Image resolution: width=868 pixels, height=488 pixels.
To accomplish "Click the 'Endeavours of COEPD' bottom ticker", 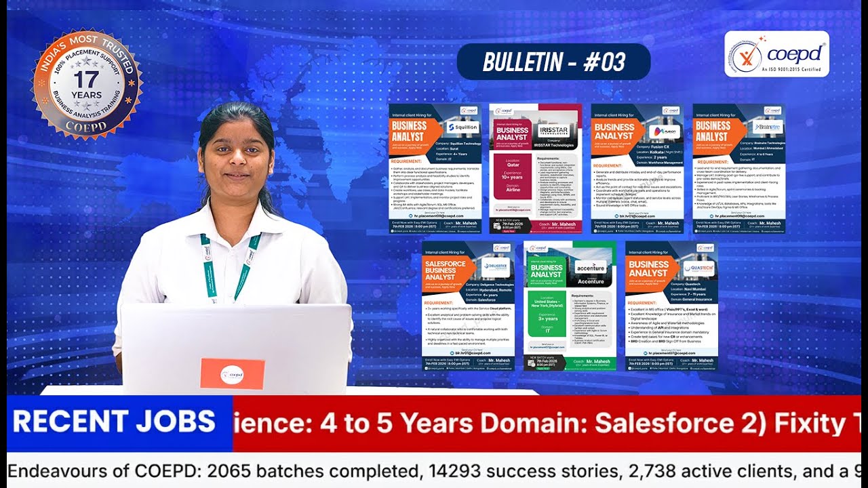I will 434,470.
